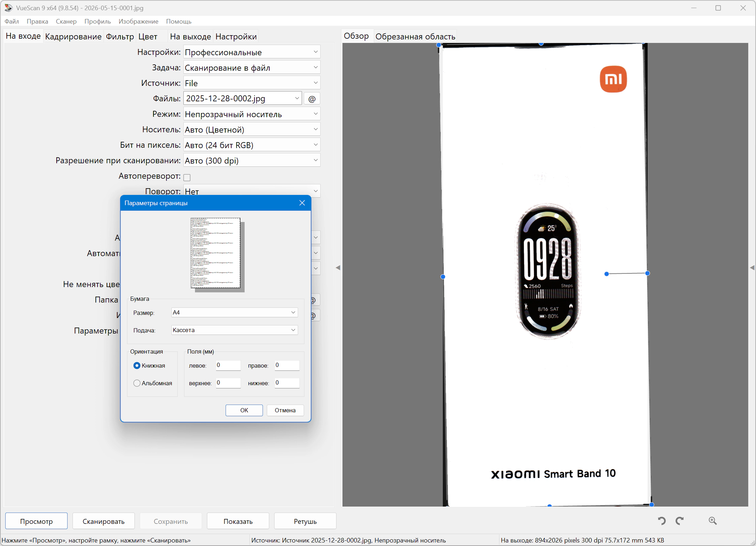The image size is (756, 546).
Task: Expand the Файлы combo box
Action: 297,99
